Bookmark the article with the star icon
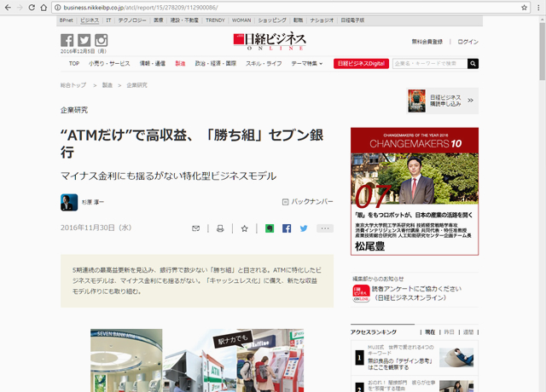 tap(244, 228)
